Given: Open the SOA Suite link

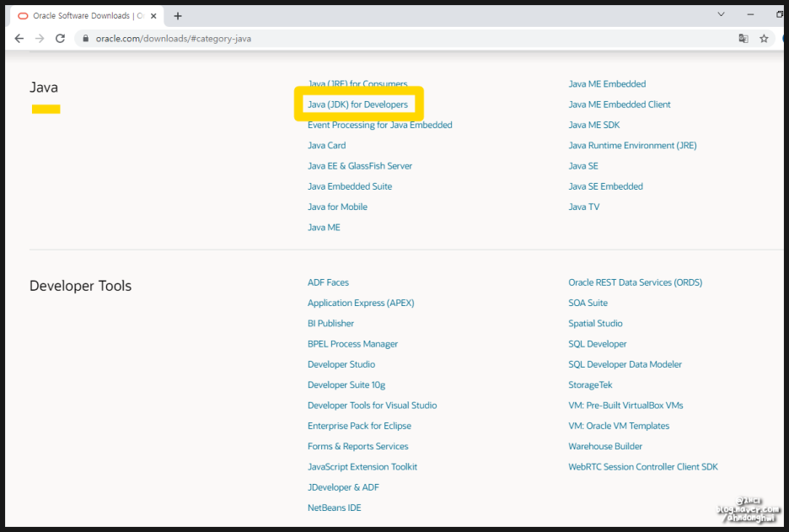Looking at the screenshot, I should [588, 303].
